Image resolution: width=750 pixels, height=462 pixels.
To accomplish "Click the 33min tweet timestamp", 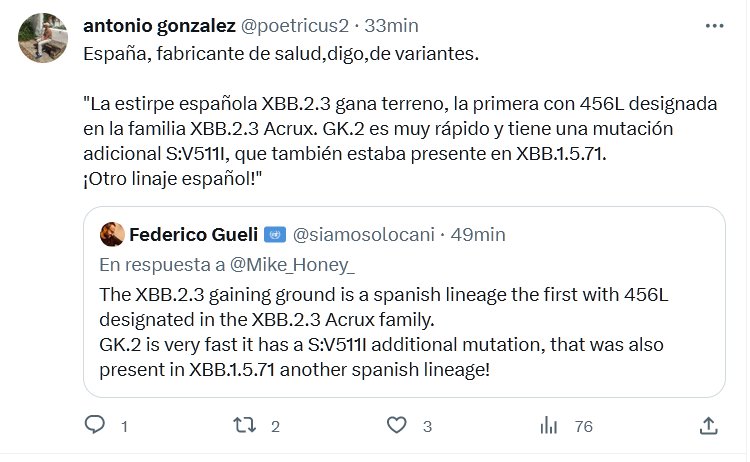I will click(391, 24).
